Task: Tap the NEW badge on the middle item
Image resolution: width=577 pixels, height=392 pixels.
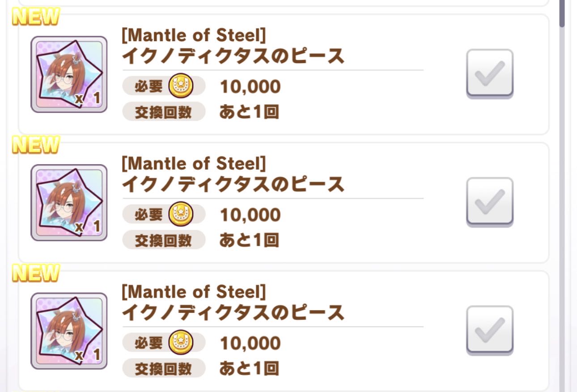Action: [36, 145]
